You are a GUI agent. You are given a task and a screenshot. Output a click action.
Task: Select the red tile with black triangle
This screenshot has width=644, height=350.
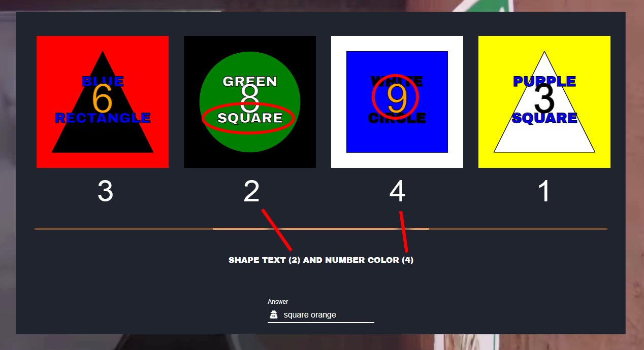[103, 102]
